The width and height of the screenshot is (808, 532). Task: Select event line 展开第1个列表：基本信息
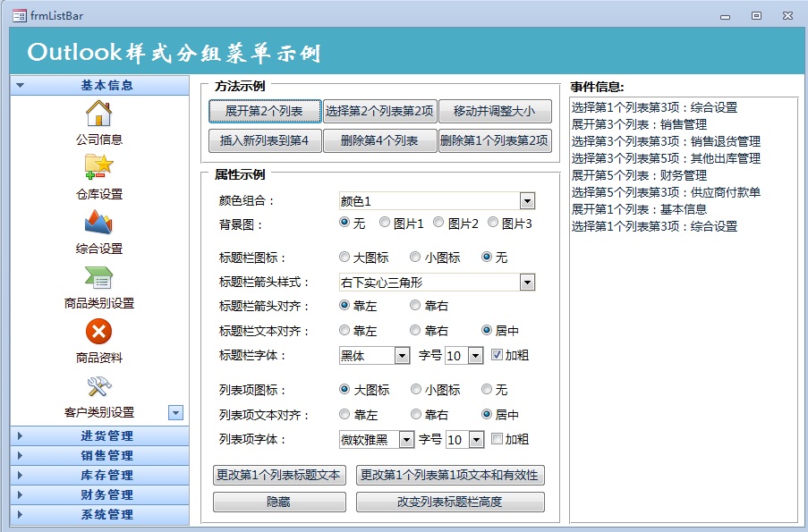tap(639, 209)
